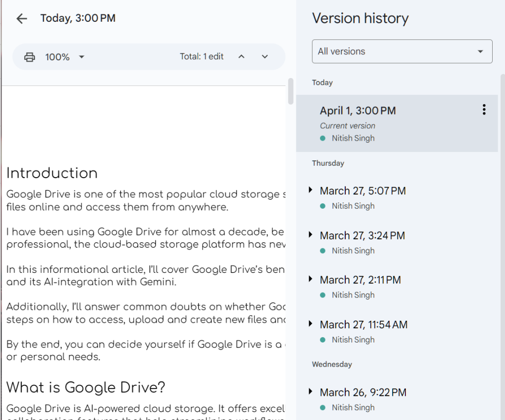Viewport: 505px width, 420px height.
Task: Expand the March 27, 2:11 PM version group
Action: pyautogui.click(x=310, y=279)
